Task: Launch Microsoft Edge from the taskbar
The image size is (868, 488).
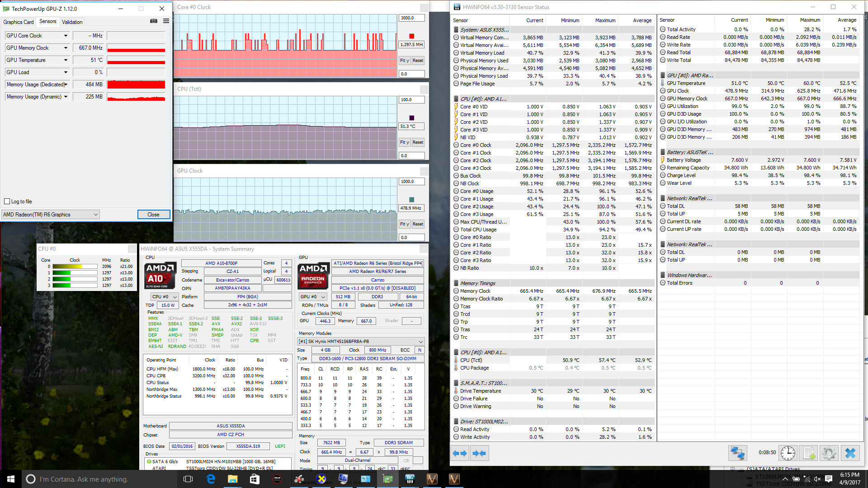Action: coord(211,479)
